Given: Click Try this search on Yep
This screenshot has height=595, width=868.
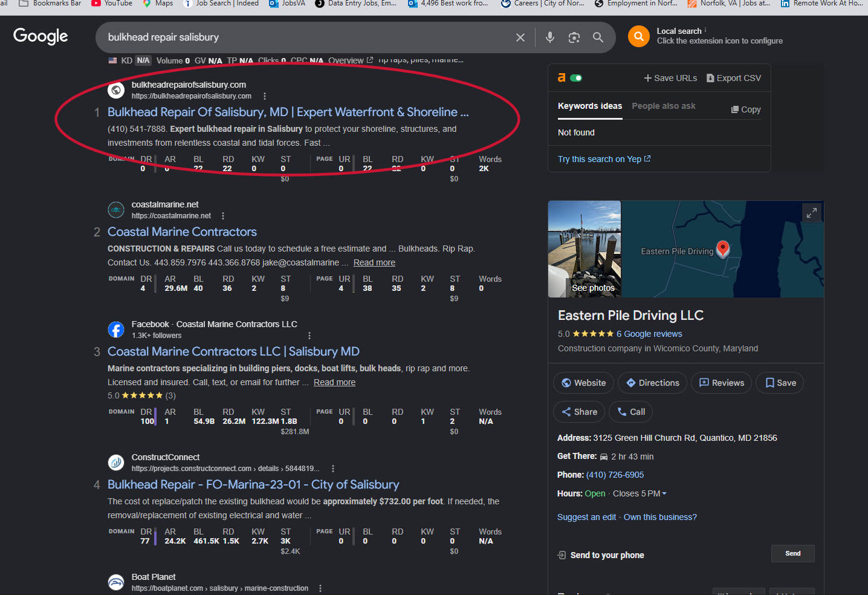Looking at the screenshot, I should (x=604, y=159).
